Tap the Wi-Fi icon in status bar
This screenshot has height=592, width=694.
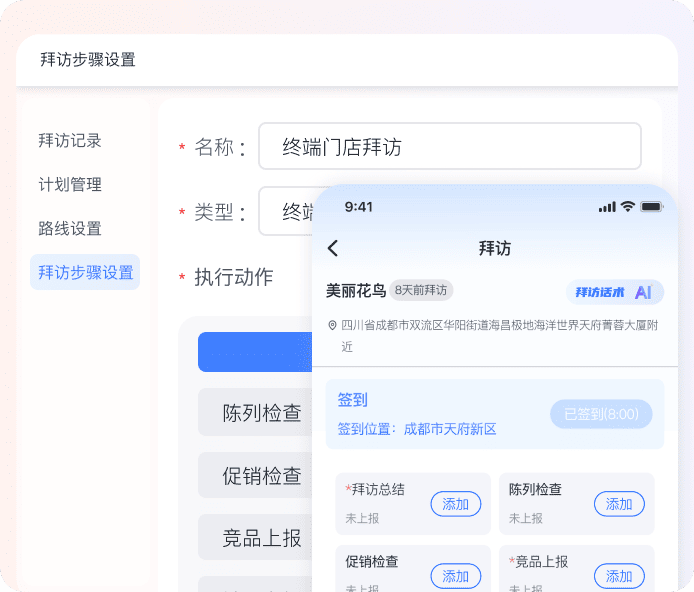(x=628, y=207)
